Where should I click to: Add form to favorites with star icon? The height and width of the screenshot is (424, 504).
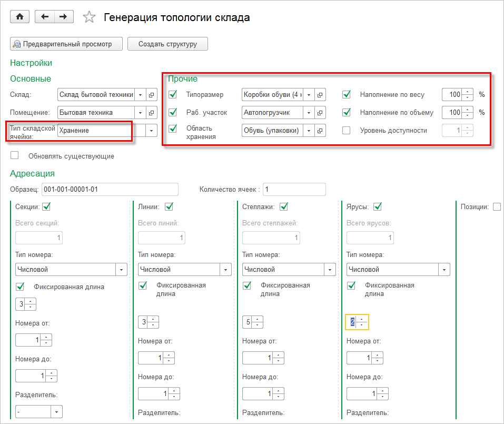[90, 17]
